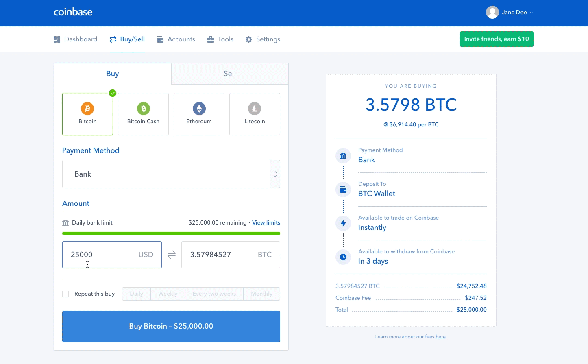Click the Coinbase logo
This screenshot has width=588, height=364.
click(x=73, y=12)
